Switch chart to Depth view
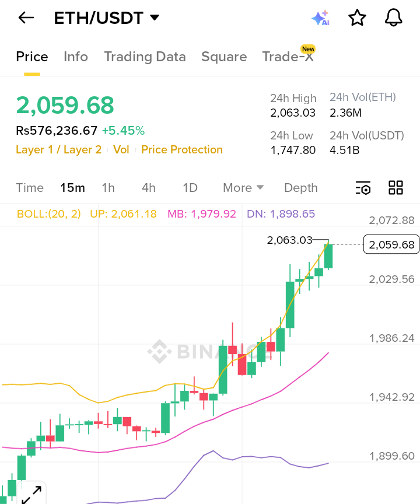This screenshot has width=420, height=504. [x=301, y=188]
